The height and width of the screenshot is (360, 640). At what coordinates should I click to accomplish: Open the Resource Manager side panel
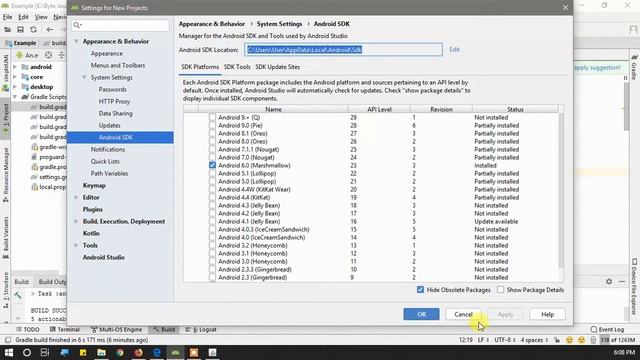(x=5, y=175)
